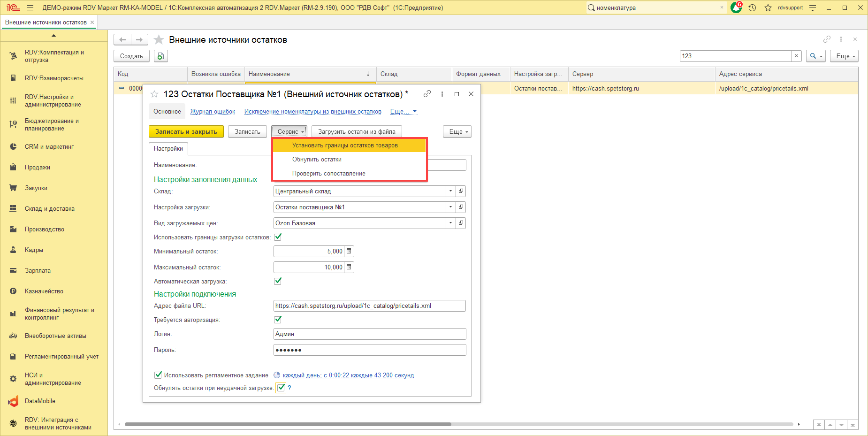Click the copy link icon in dialog header
The height and width of the screenshot is (436, 868).
427,94
